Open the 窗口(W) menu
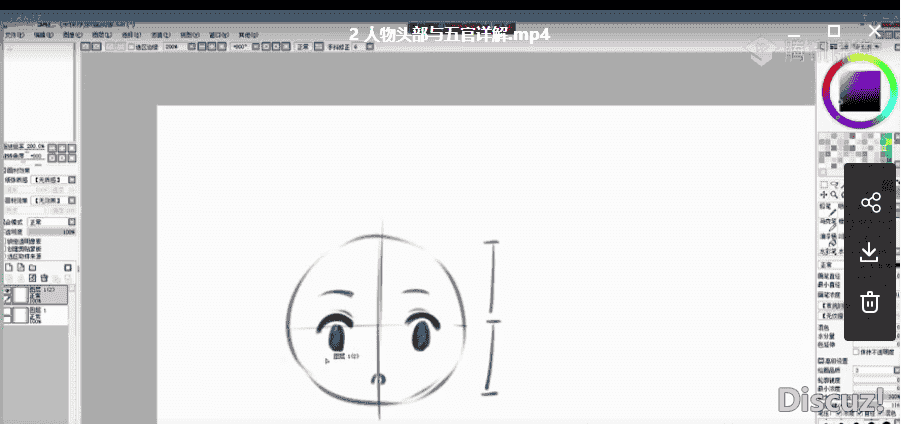The height and width of the screenshot is (424, 901). click(x=219, y=34)
